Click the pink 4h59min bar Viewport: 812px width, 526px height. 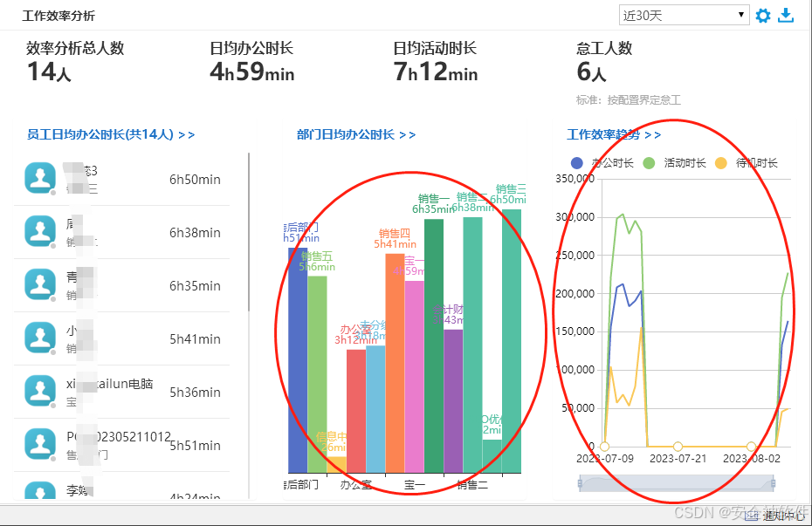pos(414,377)
